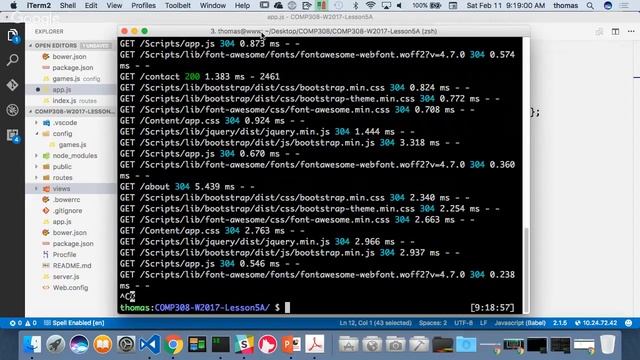Open server.js in the explorer
The width and height of the screenshot is (640, 360).
coord(66,276)
